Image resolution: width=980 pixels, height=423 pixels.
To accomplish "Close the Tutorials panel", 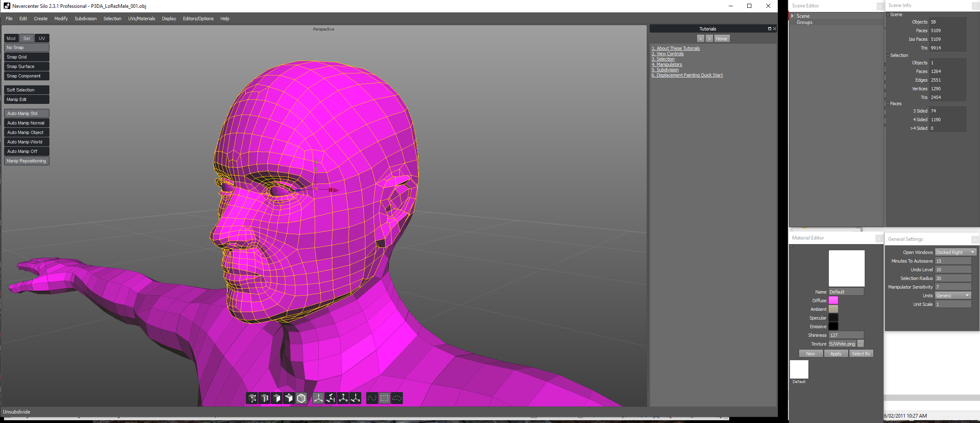I will click(774, 29).
